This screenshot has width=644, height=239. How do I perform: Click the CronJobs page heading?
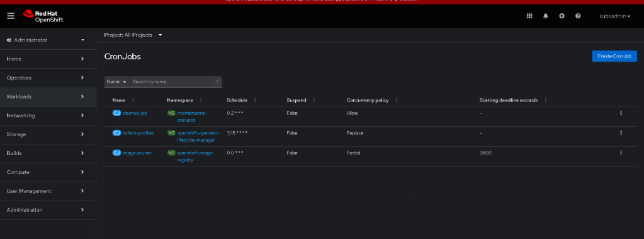pos(122,57)
